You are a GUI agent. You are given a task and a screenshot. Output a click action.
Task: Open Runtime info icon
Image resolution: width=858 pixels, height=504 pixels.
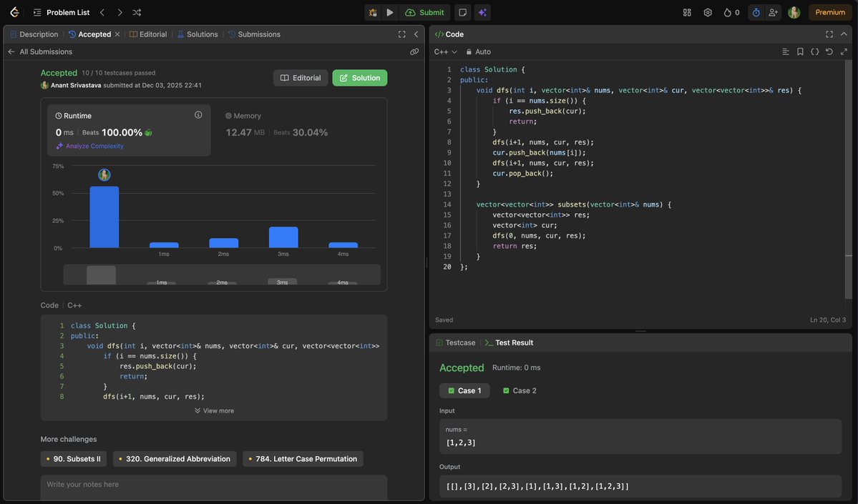(x=198, y=115)
